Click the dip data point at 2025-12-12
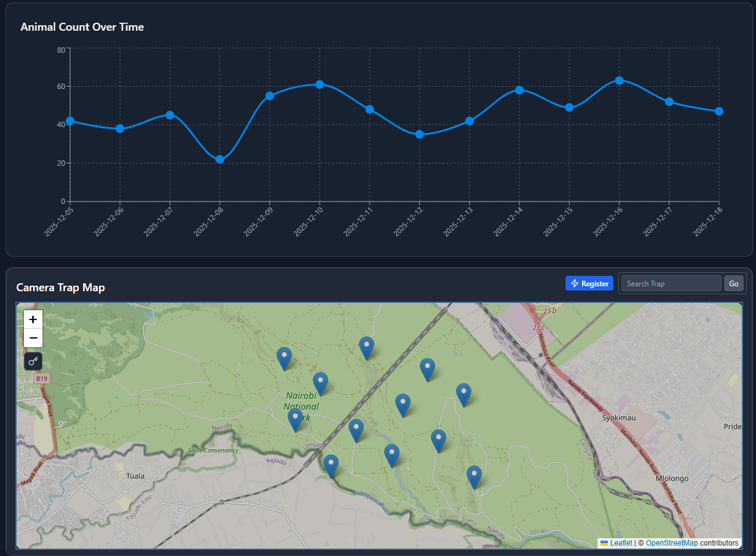Image resolution: width=756 pixels, height=556 pixels. 419,134
